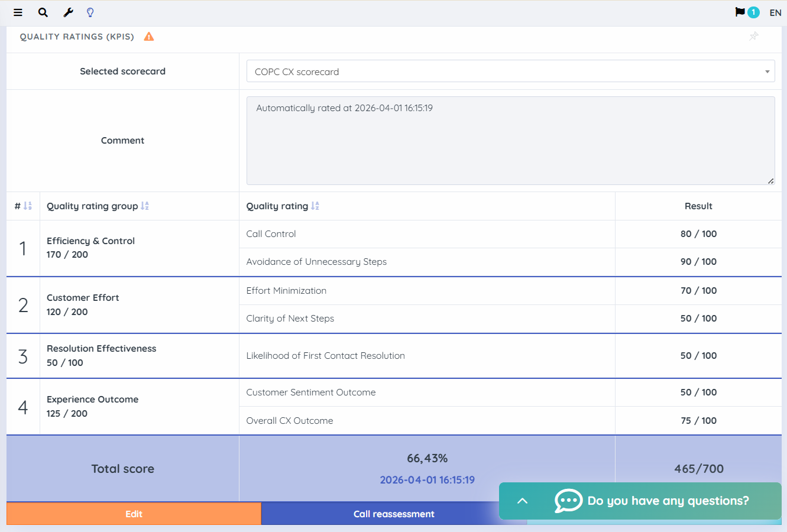This screenshot has height=532, width=787.
Task: Sort by the # column icon
Action: click(27, 206)
